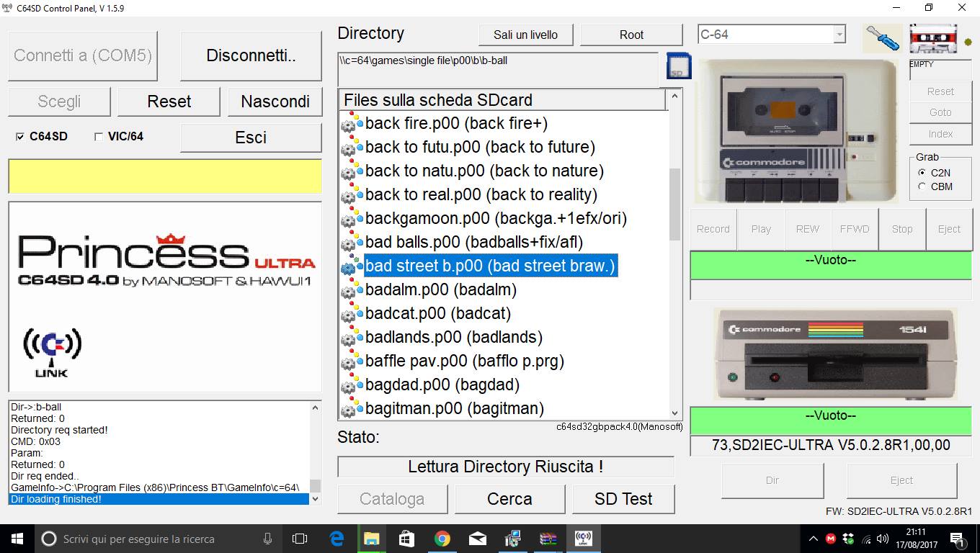Click the C= LINK logo icon
980x553 pixels.
pyautogui.click(x=52, y=353)
